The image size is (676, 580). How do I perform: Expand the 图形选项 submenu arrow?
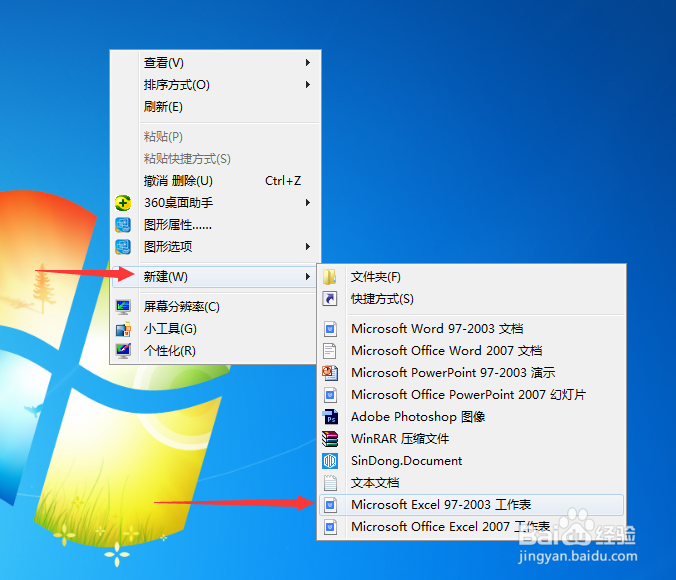(x=307, y=247)
